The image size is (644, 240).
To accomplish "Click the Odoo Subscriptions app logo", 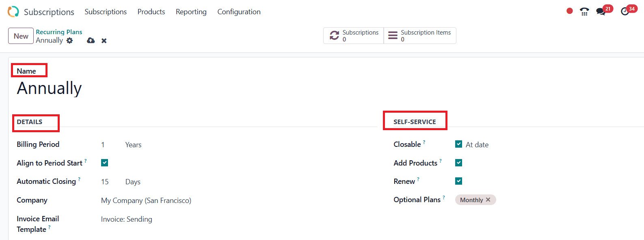I will point(13,12).
